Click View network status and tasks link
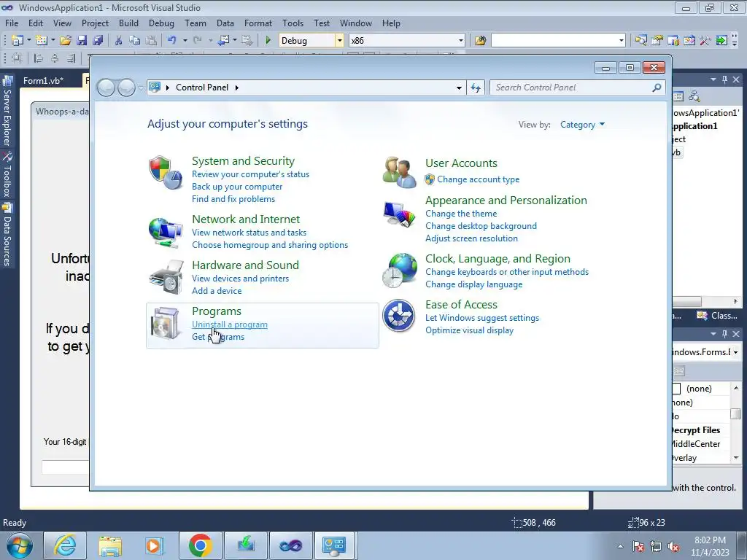 pyautogui.click(x=249, y=233)
